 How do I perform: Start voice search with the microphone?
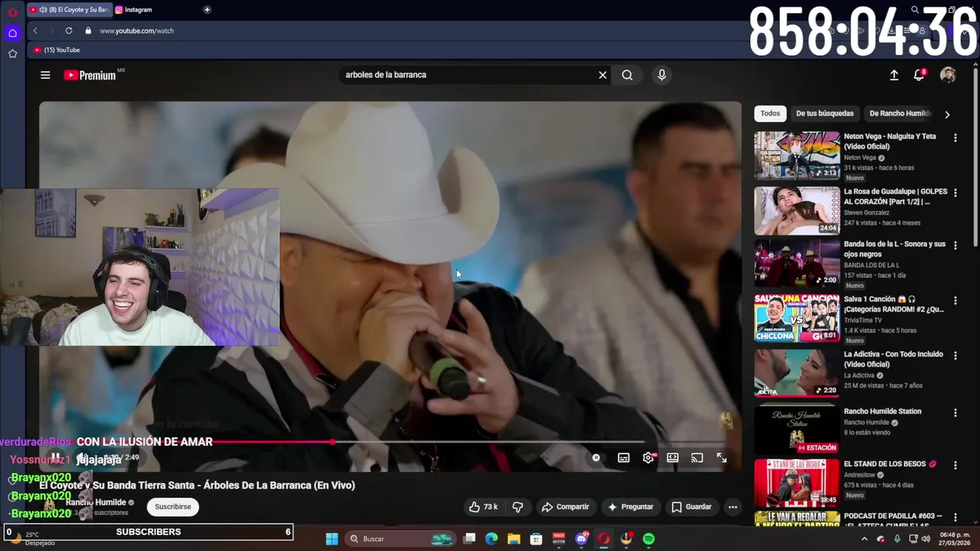661,75
